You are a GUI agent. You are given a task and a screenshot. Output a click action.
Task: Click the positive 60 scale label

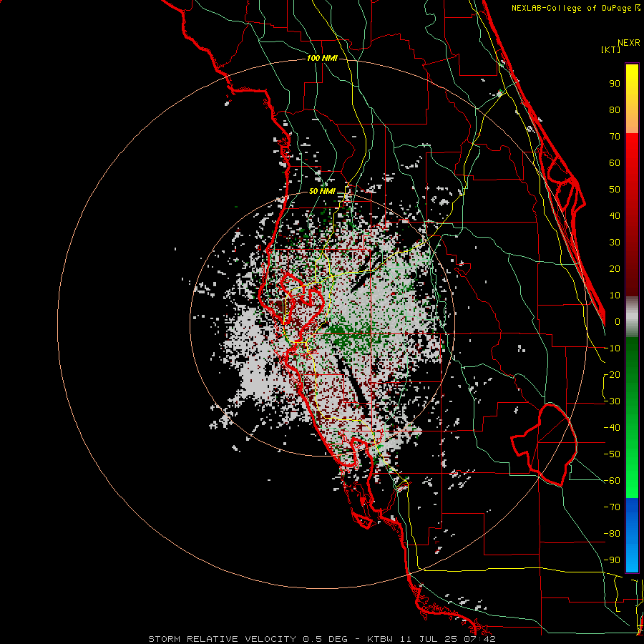pyautogui.click(x=615, y=162)
